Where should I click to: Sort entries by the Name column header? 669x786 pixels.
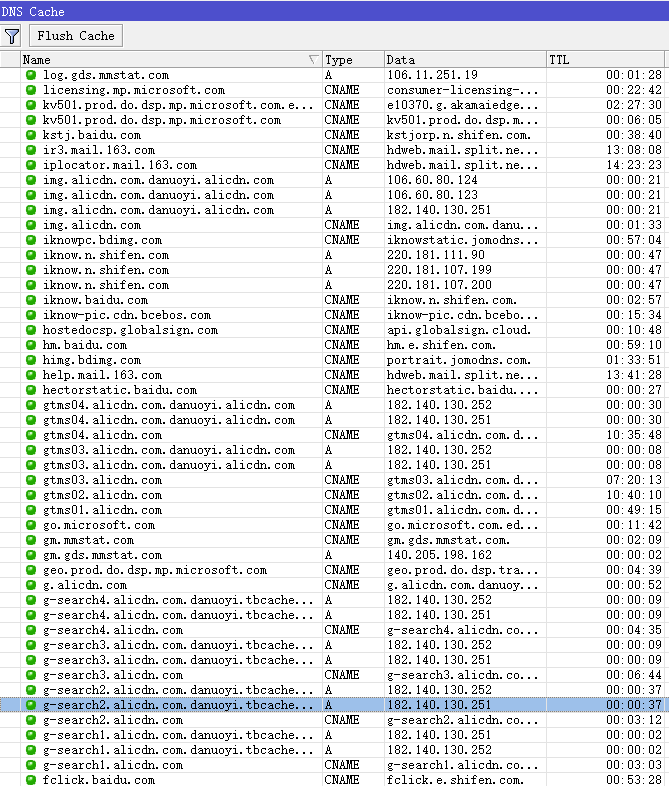tap(160, 60)
